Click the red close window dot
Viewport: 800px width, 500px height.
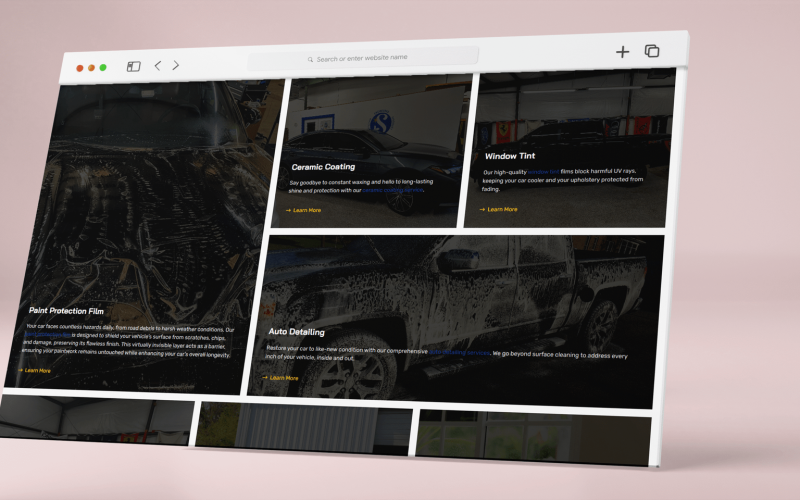(x=80, y=68)
